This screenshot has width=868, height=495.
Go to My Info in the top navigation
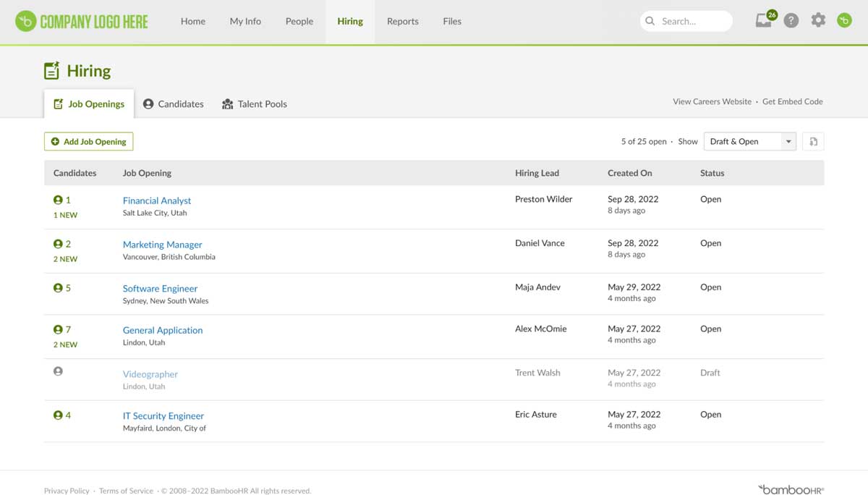click(244, 21)
